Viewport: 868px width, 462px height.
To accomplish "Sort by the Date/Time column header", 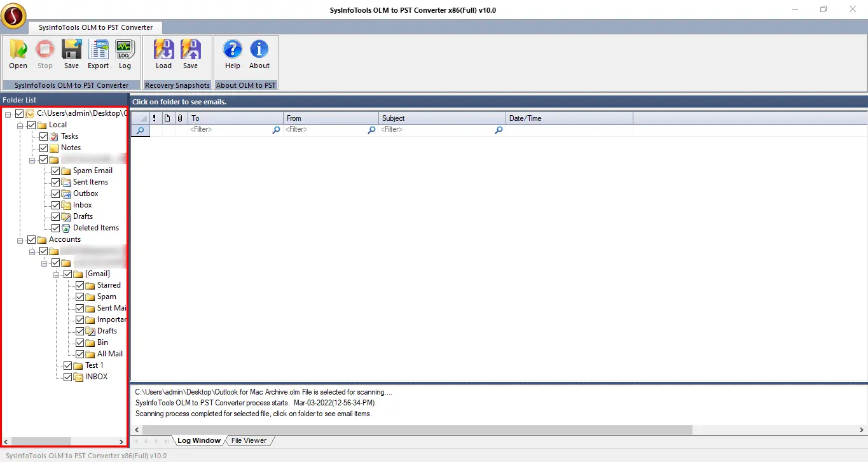I will pos(569,118).
